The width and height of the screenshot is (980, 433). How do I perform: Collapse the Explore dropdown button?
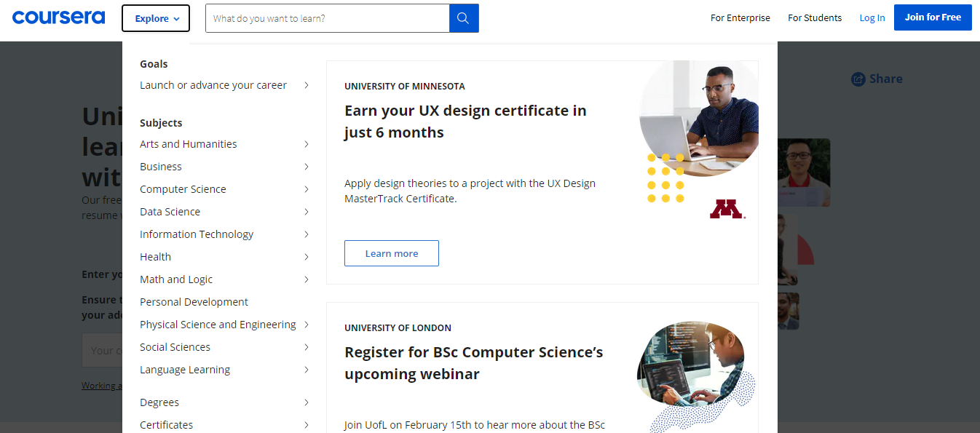(156, 18)
